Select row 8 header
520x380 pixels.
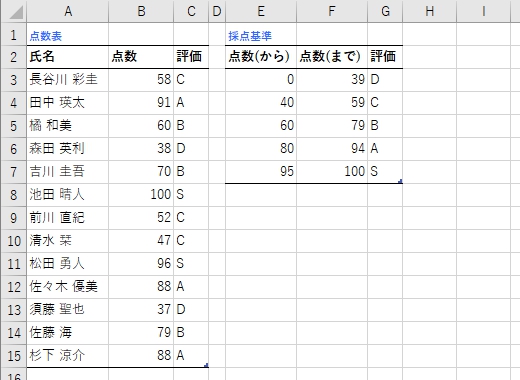click(14, 195)
